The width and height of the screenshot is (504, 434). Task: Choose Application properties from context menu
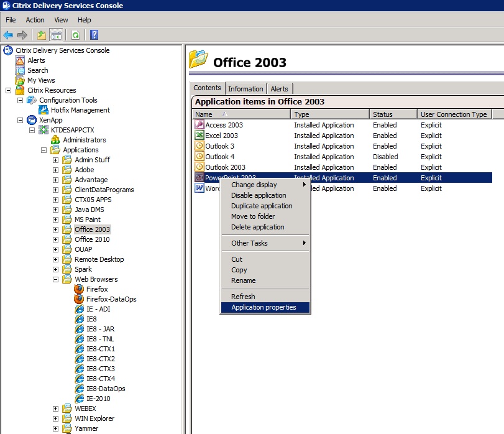click(263, 307)
